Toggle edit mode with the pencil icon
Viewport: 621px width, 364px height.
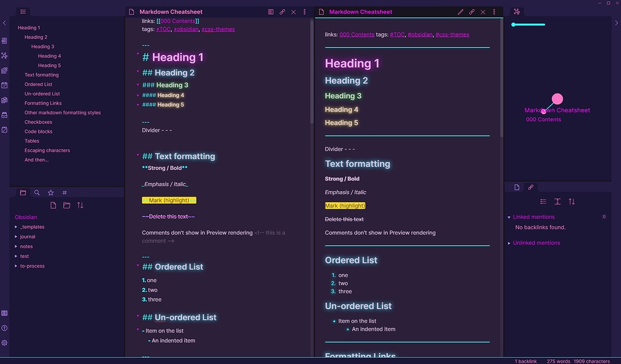460,12
